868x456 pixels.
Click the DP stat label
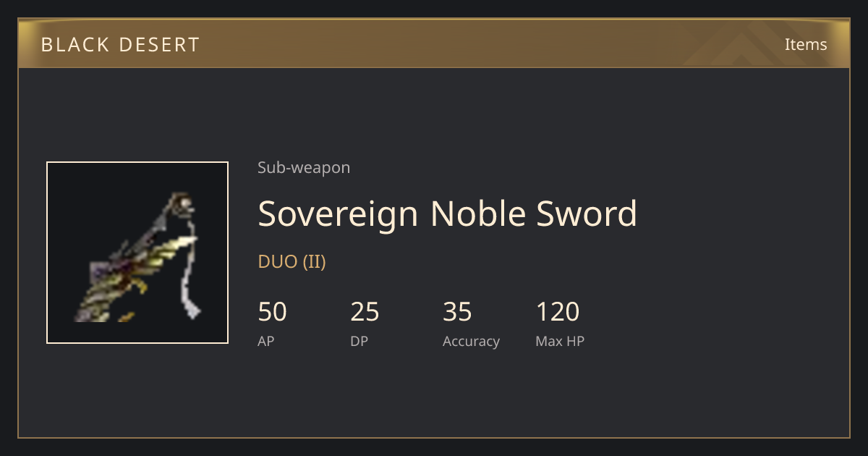359,341
